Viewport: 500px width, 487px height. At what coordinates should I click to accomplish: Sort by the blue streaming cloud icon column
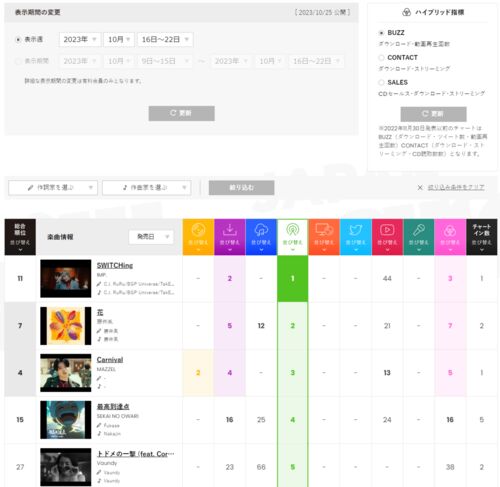261,237
